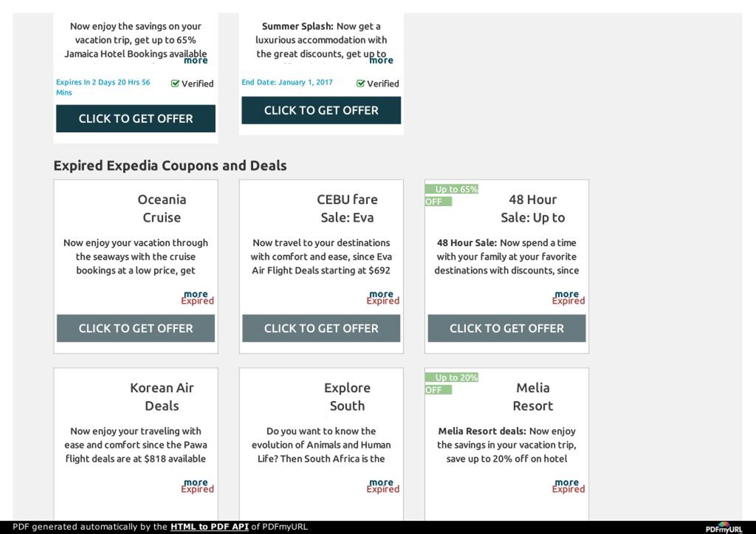Show more on Explore South card
Screen dimensions: 756x534
381,482
